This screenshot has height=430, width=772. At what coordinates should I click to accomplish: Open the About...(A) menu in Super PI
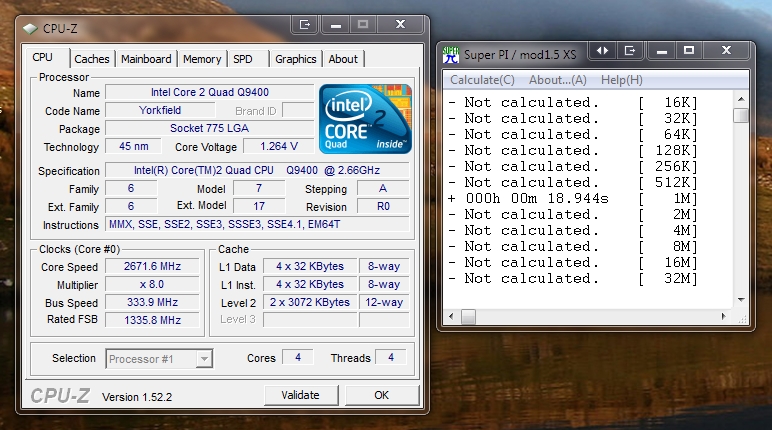(x=557, y=80)
